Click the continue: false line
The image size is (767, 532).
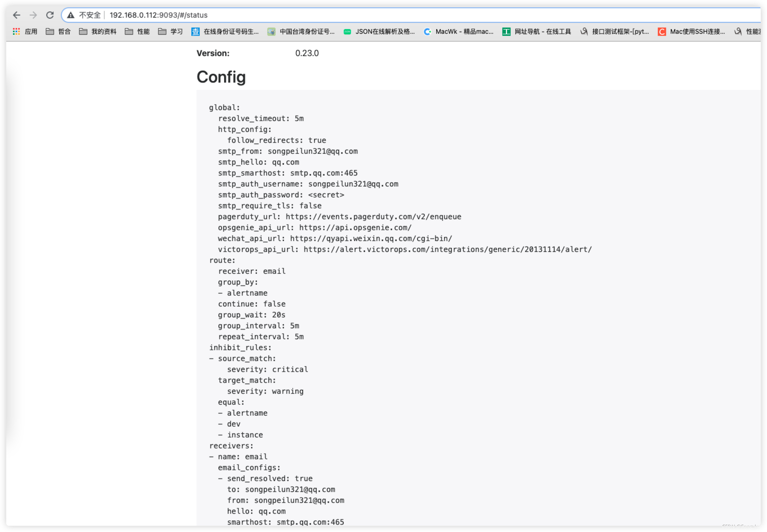[x=252, y=304]
